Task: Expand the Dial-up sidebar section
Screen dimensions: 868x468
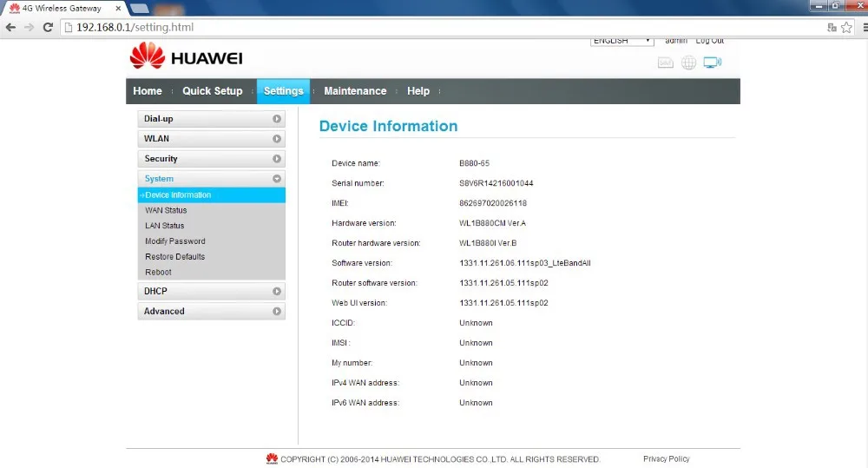Action: tap(211, 119)
